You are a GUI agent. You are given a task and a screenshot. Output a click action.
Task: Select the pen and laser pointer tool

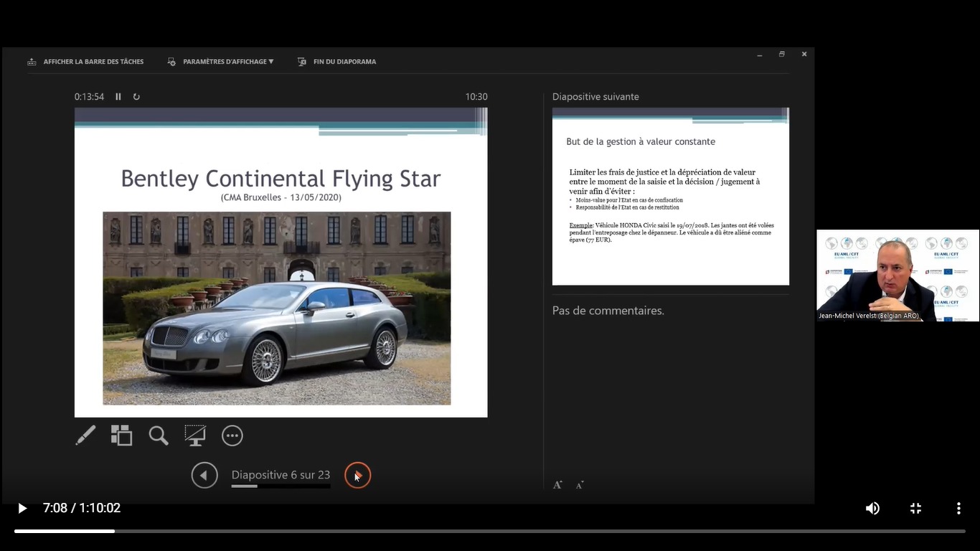coord(85,435)
